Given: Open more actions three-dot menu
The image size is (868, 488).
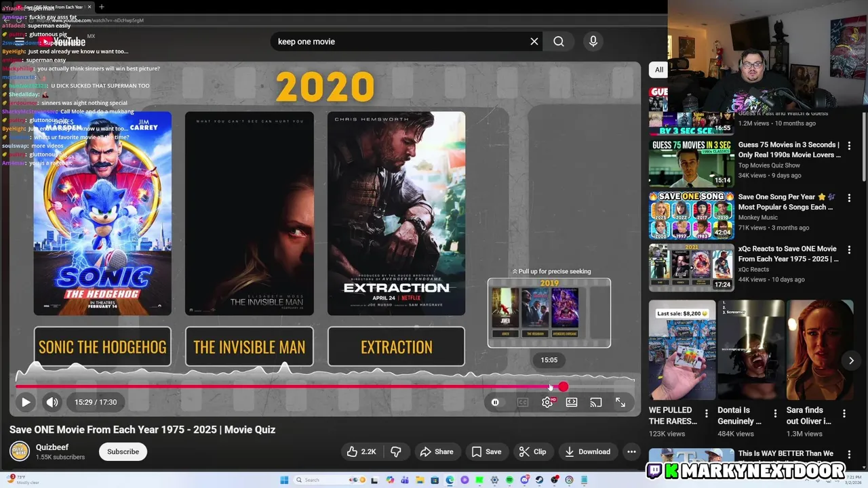Looking at the screenshot, I should tap(631, 451).
